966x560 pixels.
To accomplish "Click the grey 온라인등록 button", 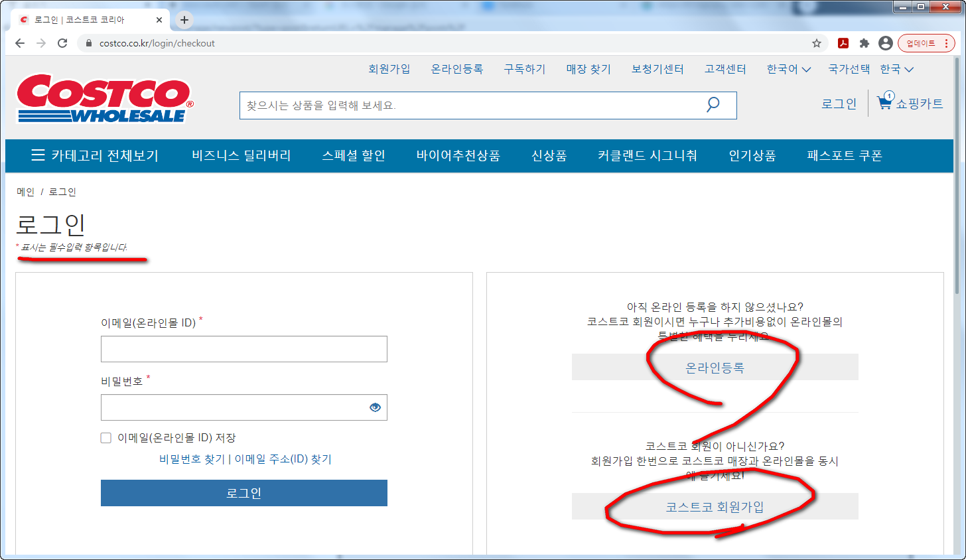I will click(x=715, y=367).
